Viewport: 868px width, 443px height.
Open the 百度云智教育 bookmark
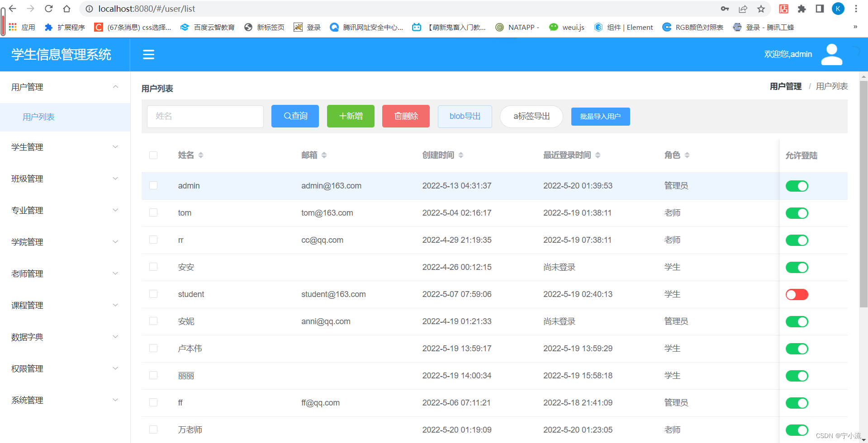[x=207, y=27]
